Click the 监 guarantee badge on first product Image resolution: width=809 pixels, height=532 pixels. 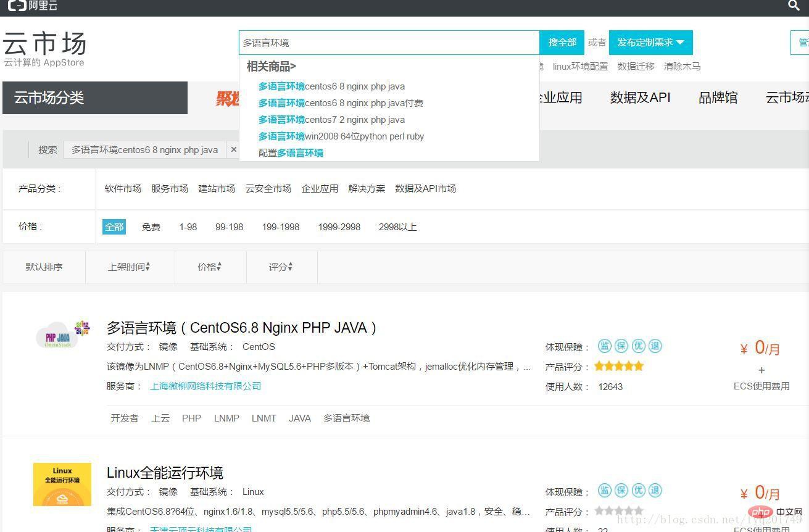click(604, 346)
